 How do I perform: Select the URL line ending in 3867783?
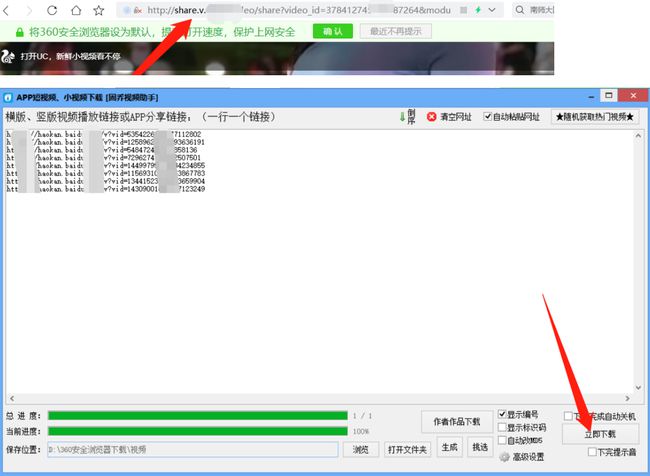[x=106, y=173]
